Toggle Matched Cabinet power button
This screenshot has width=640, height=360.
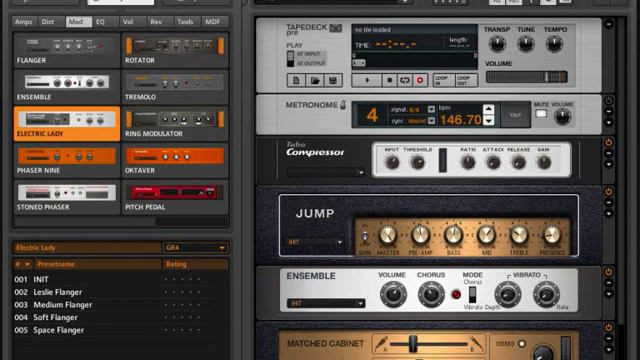pos(609,327)
